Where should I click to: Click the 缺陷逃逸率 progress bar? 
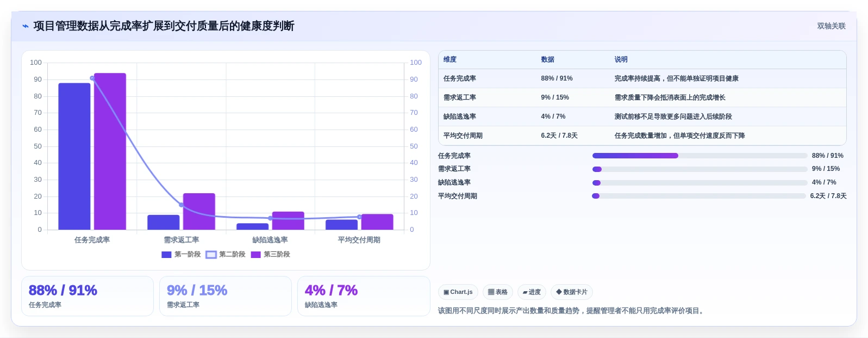tap(700, 183)
